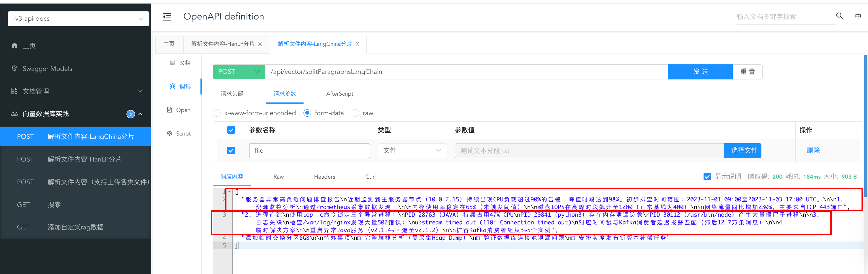This screenshot has width=868, height=274.
Task: Open the POST method dropdown
Action: [x=239, y=72]
